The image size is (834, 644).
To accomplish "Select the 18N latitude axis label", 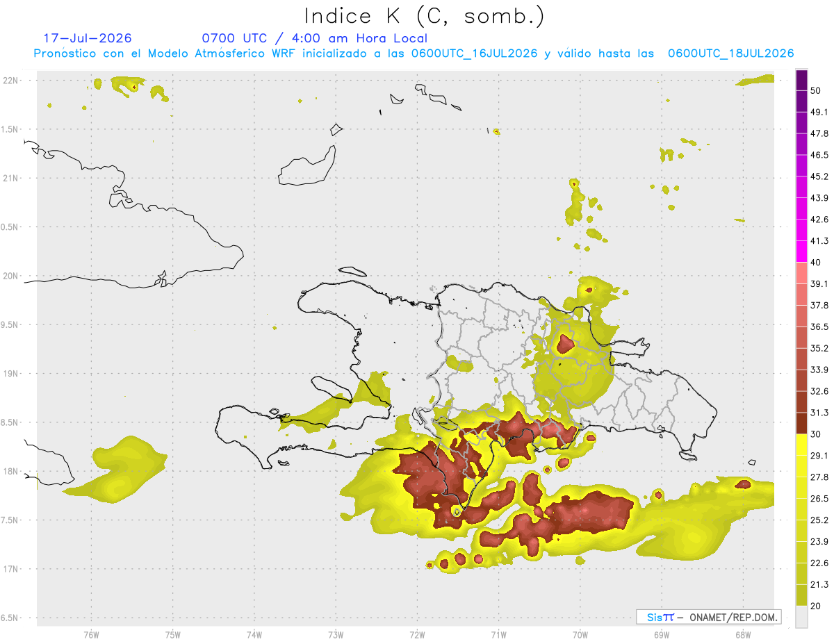I will click(x=11, y=471).
